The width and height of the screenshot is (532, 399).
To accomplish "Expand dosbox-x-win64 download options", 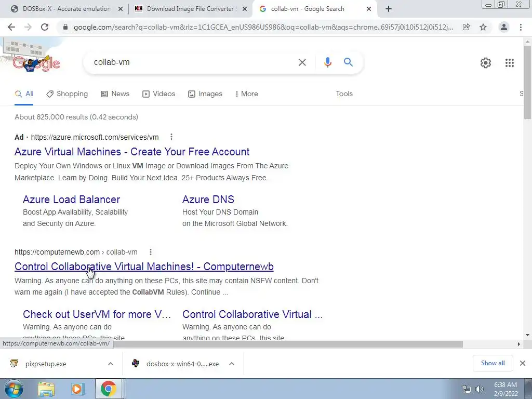I will (x=232, y=364).
